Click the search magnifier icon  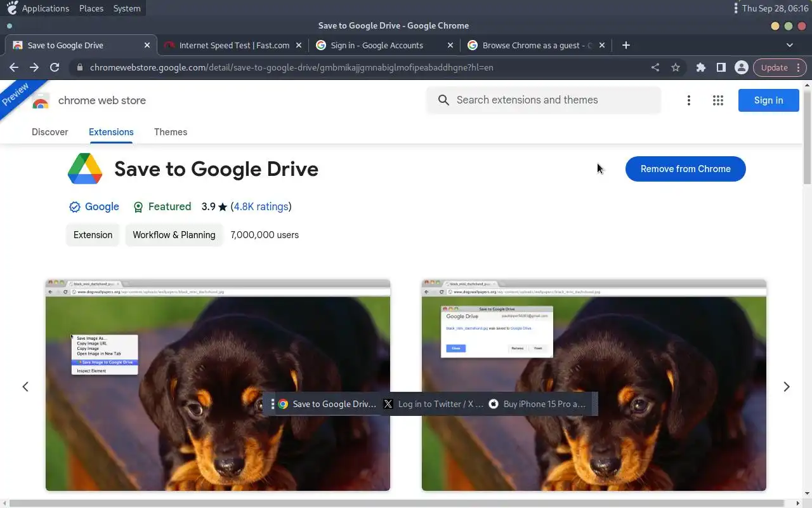click(444, 100)
